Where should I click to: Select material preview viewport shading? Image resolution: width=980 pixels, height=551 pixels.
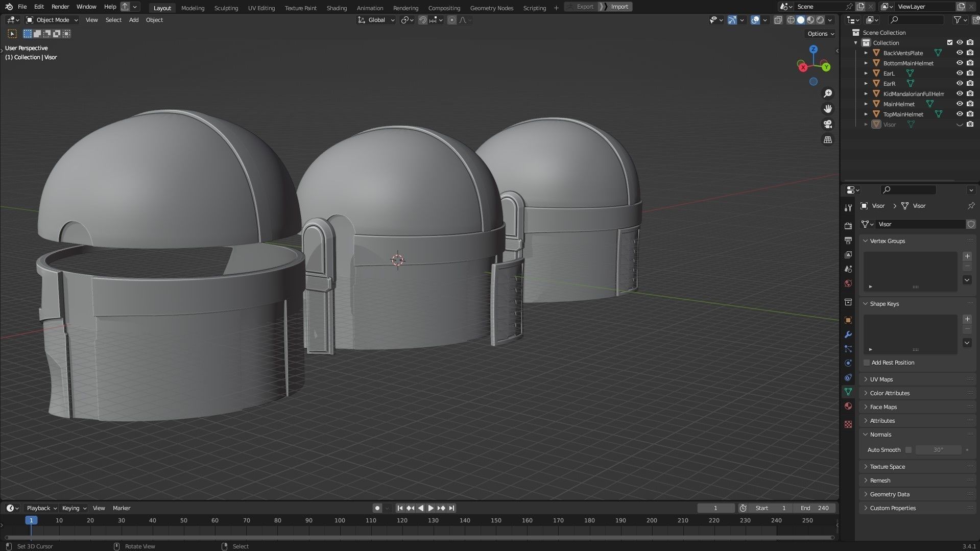pyautogui.click(x=810, y=20)
